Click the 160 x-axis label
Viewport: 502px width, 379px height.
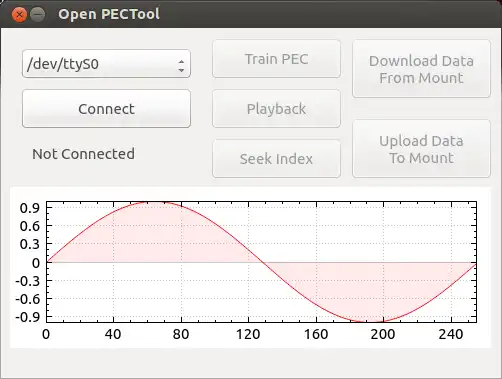point(316,334)
